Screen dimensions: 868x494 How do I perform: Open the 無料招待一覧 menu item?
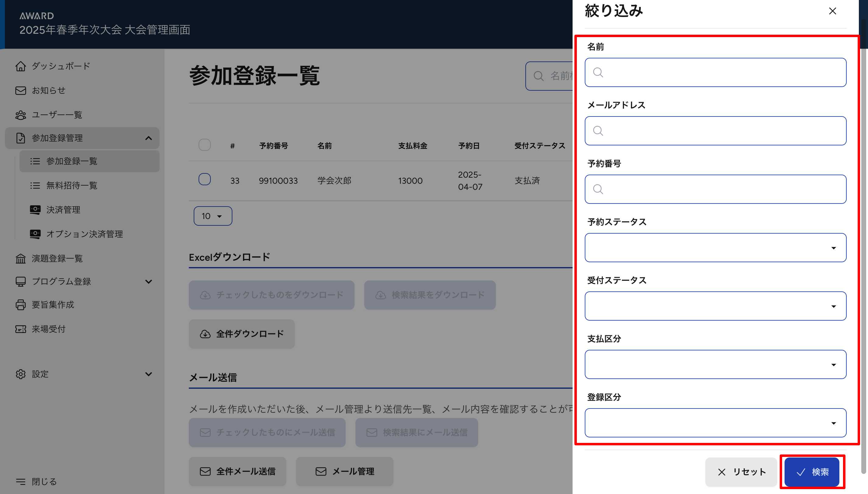(x=72, y=185)
